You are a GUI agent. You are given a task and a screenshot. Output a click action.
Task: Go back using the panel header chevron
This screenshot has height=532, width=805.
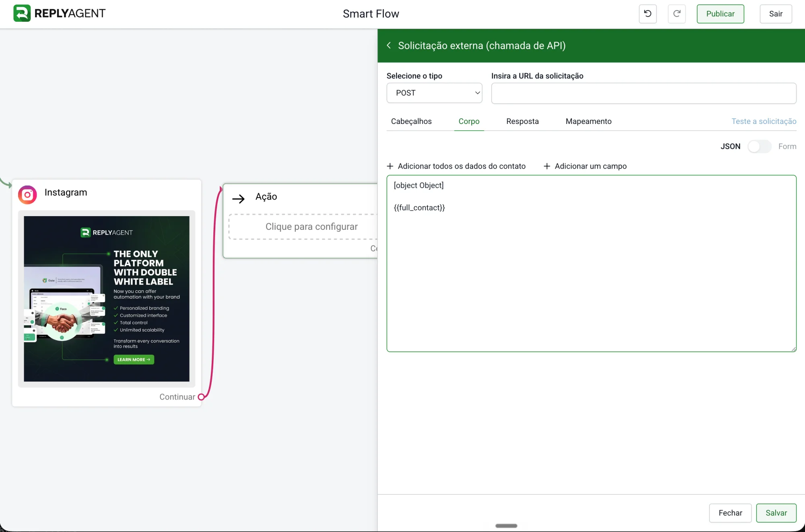389,45
